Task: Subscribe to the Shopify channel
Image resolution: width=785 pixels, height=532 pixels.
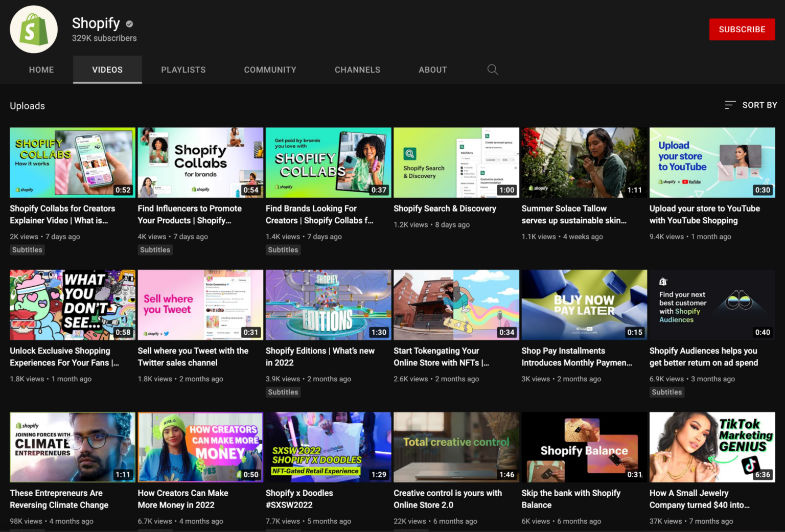Action: pos(742,30)
